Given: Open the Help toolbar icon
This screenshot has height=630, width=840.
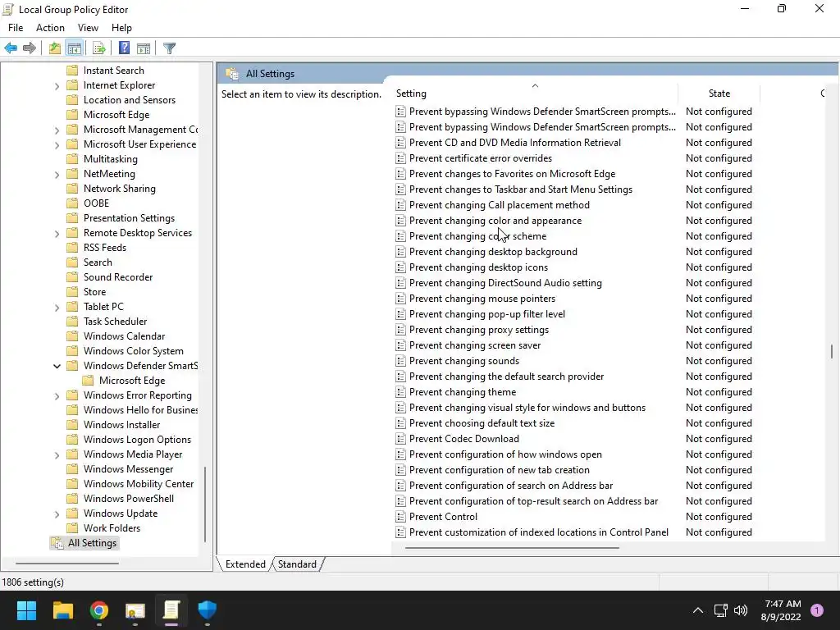Looking at the screenshot, I should tap(125, 48).
